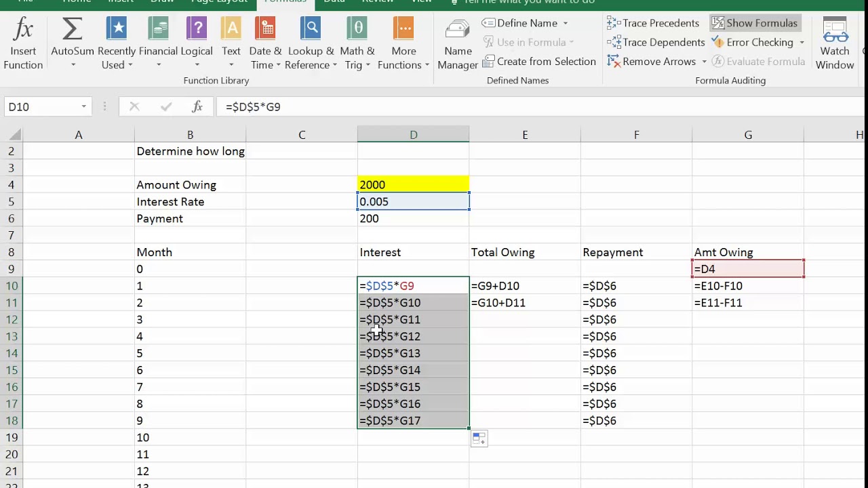This screenshot has width=868, height=488.
Task: Open Financial functions menu
Action: pos(158,44)
